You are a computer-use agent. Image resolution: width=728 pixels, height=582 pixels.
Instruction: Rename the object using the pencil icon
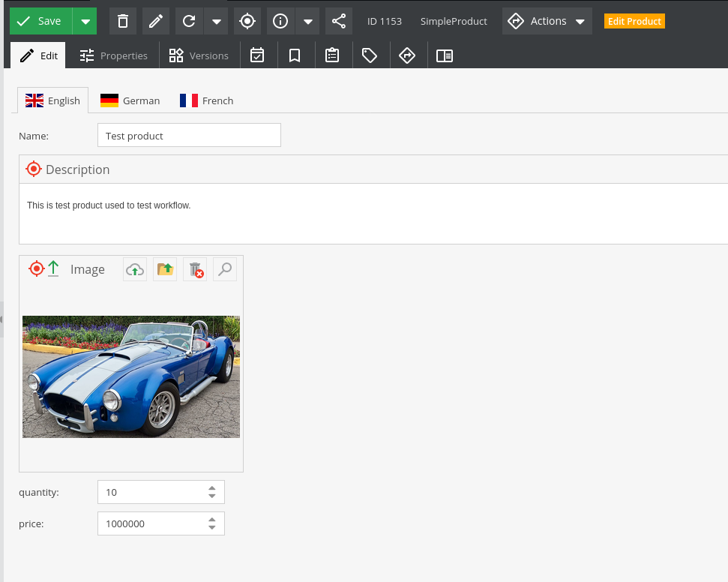tap(156, 21)
